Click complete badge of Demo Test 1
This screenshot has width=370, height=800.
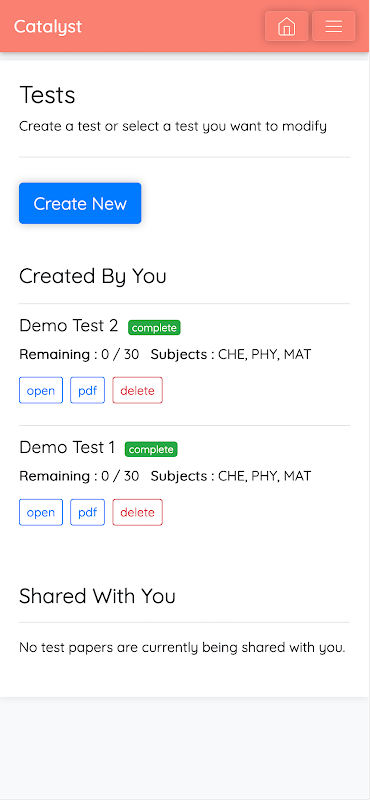pos(151,449)
